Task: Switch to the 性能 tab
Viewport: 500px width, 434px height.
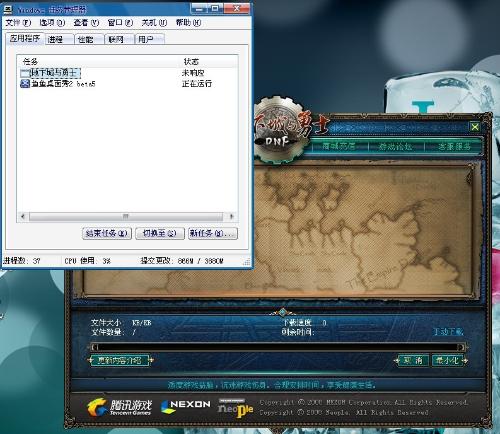Action: [89, 39]
